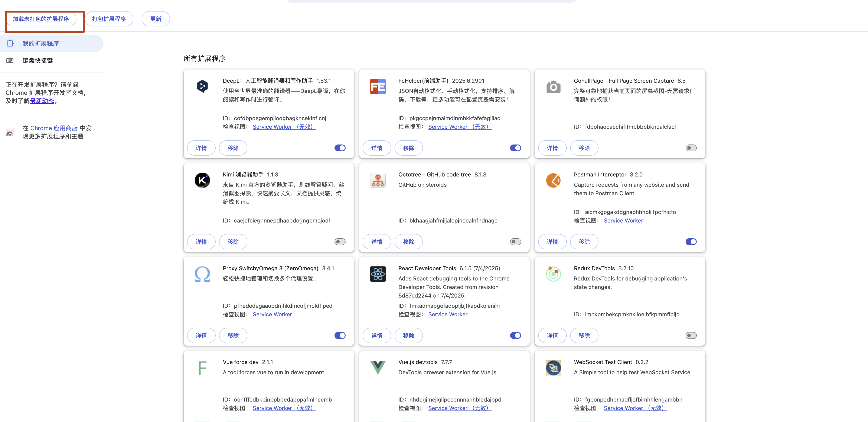Viewport: 868px width, 422px height.
Task: Click the React Developer Tools icon
Action: [x=378, y=274]
